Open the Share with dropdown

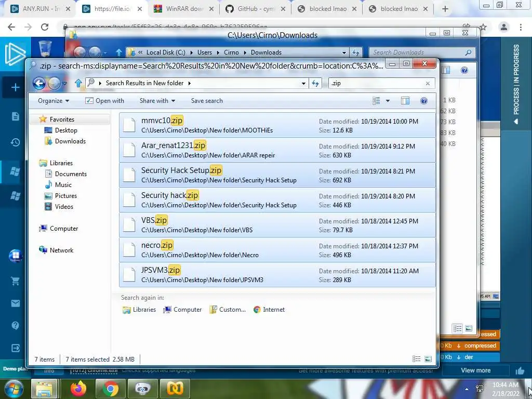click(x=157, y=101)
